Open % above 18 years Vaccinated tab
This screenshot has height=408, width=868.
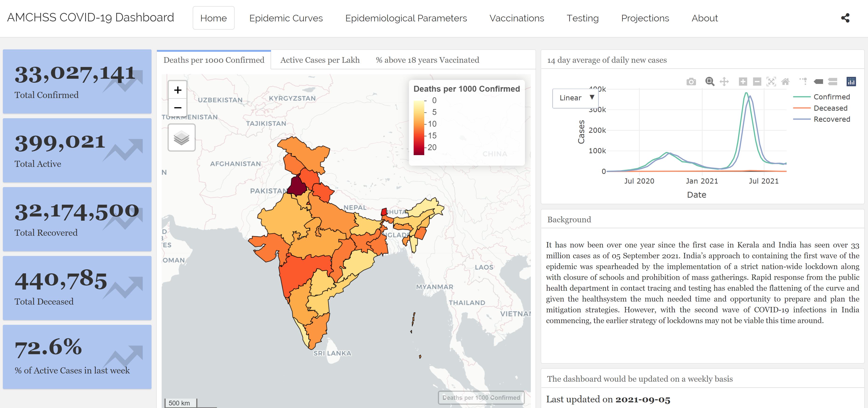(427, 60)
